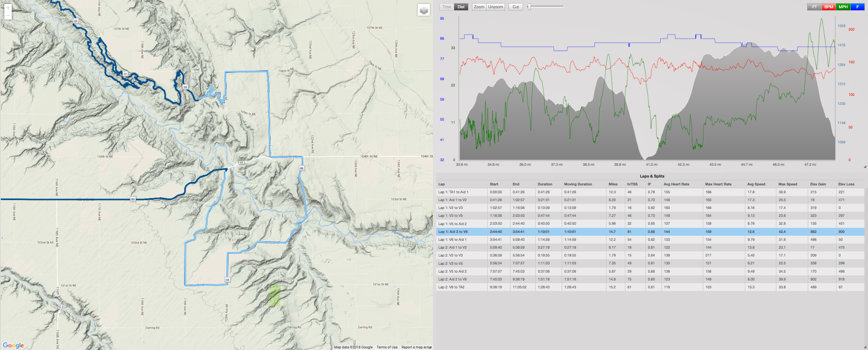Toggle the FT elevation series

(814, 7)
